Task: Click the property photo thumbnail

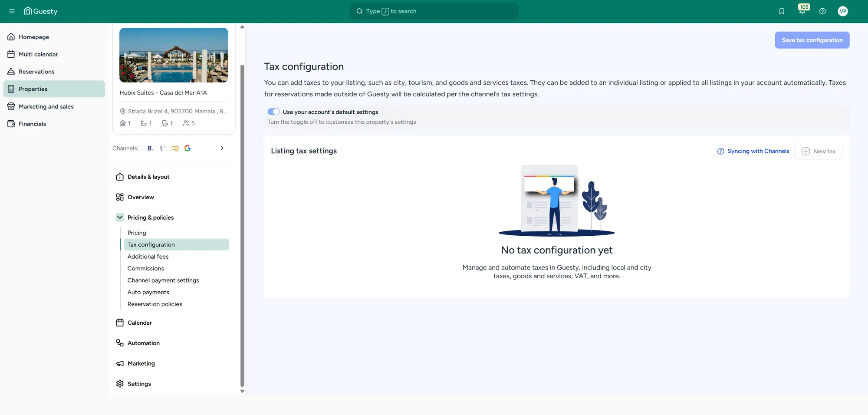Action: pyautogui.click(x=174, y=55)
